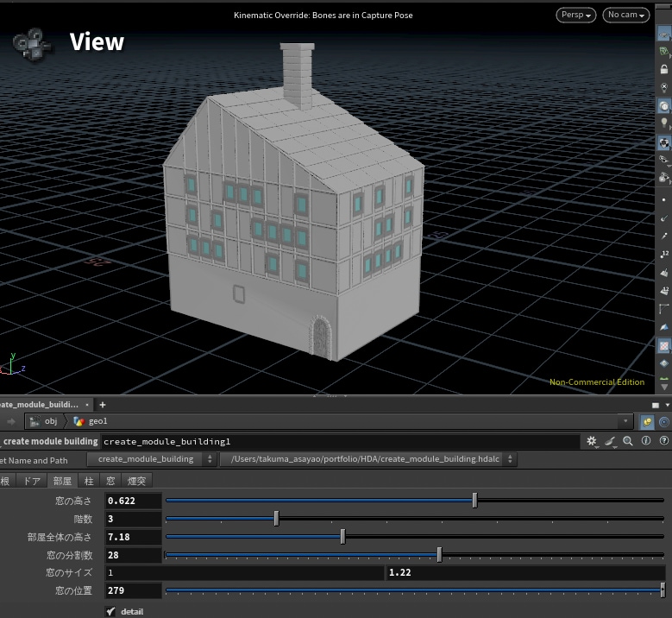Image resolution: width=672 pixels, height=618 pixels.
Task: Toggle display point numbers icon
Action: pos(664,254)
